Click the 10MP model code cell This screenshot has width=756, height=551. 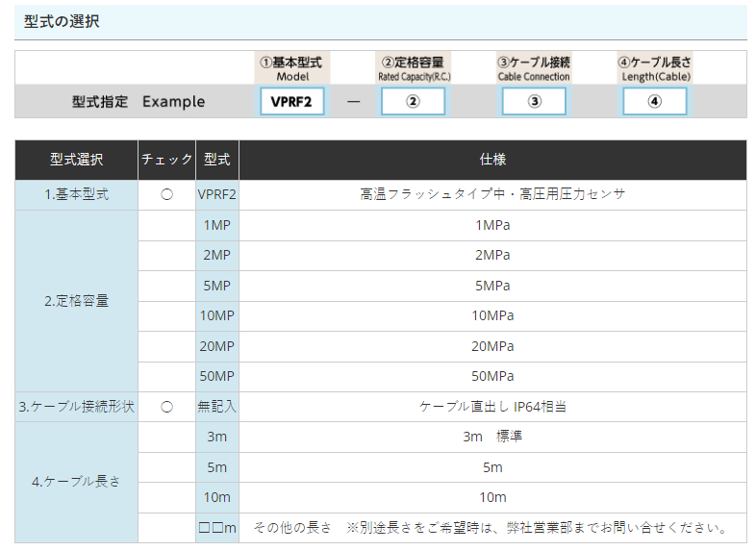coord(217,315)
